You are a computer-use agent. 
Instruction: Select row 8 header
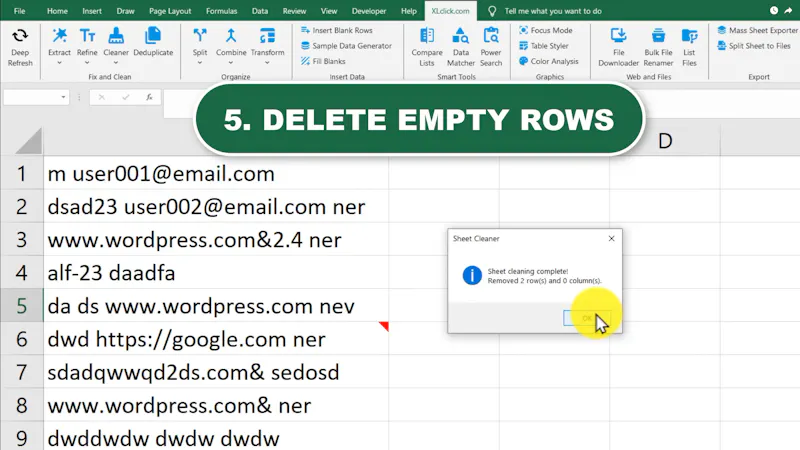point(21,406)
